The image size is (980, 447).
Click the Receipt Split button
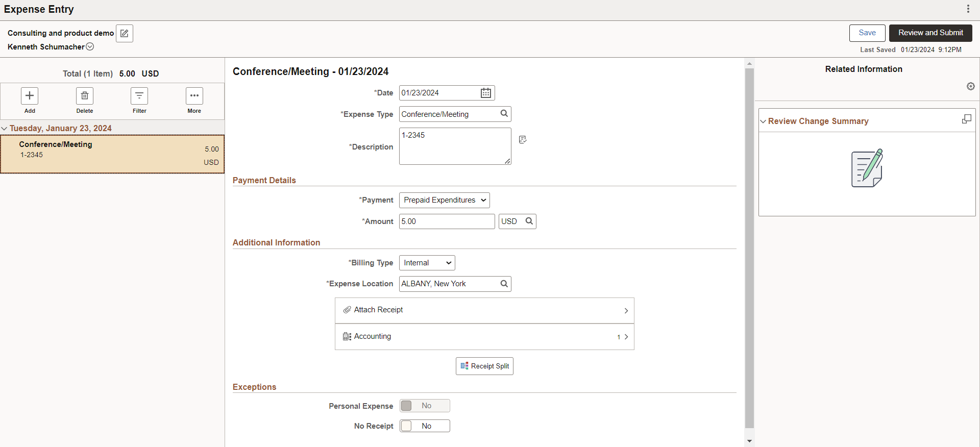[484, 366]
